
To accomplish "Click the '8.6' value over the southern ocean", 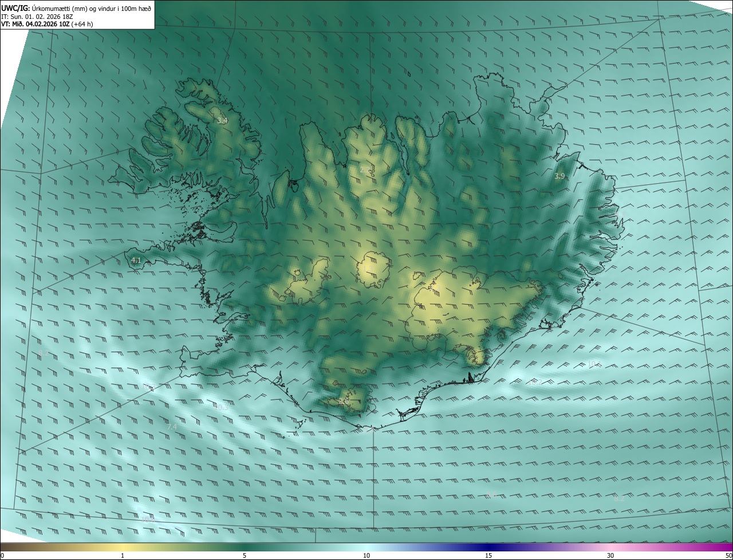I will tap(491, 495).
